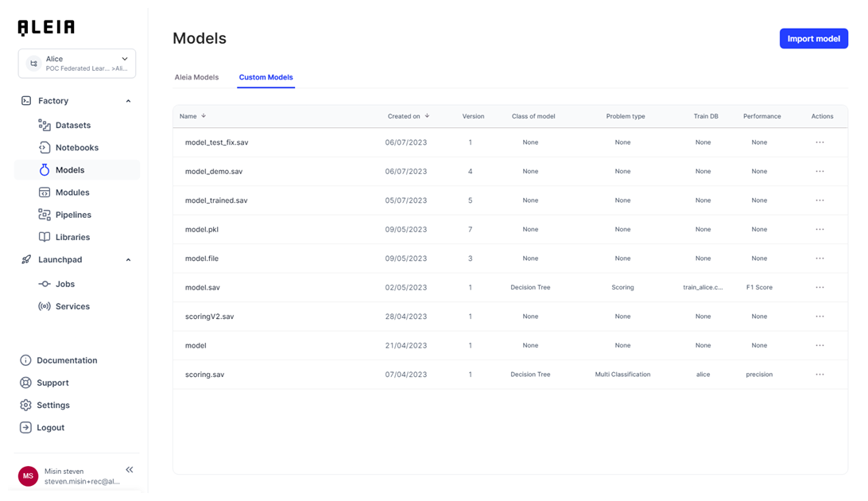868x501 pixels.
Task: Click the Modules icon in sidebar
Action: pos(45,192)
